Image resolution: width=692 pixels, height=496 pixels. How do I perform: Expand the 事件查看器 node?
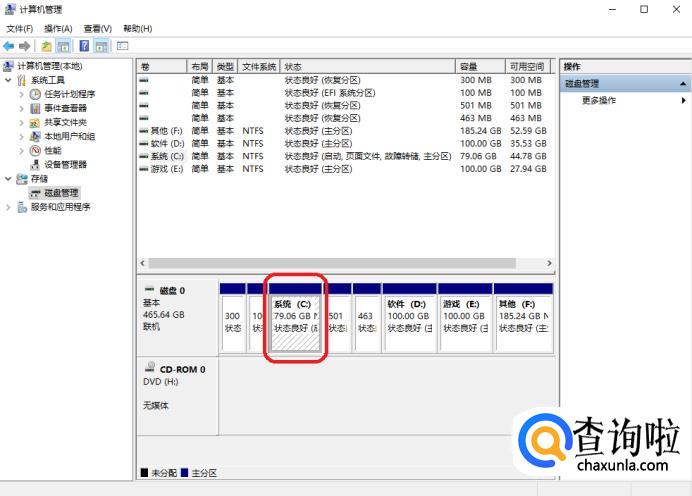tap(21, 108)
